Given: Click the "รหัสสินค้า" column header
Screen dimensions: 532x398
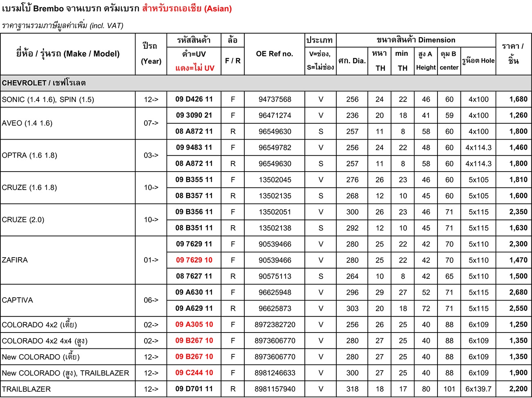Looking at the screenshot, I should point(194,40).
